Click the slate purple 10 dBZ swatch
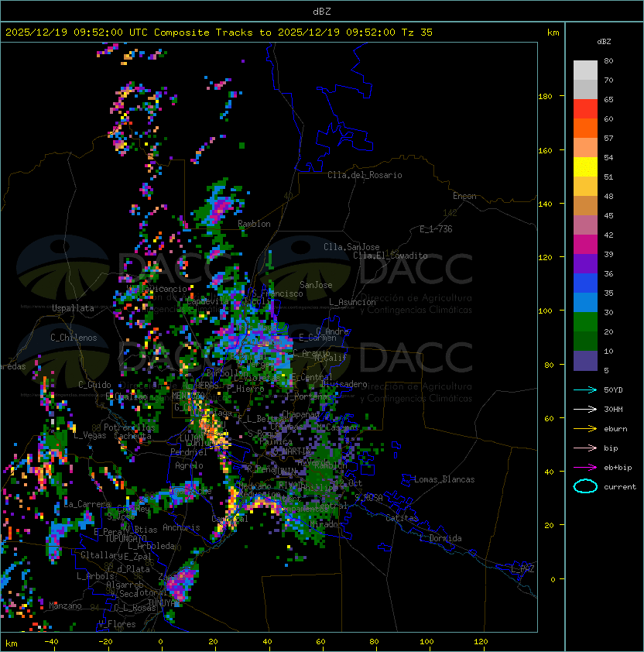 (x=585, y=361)
